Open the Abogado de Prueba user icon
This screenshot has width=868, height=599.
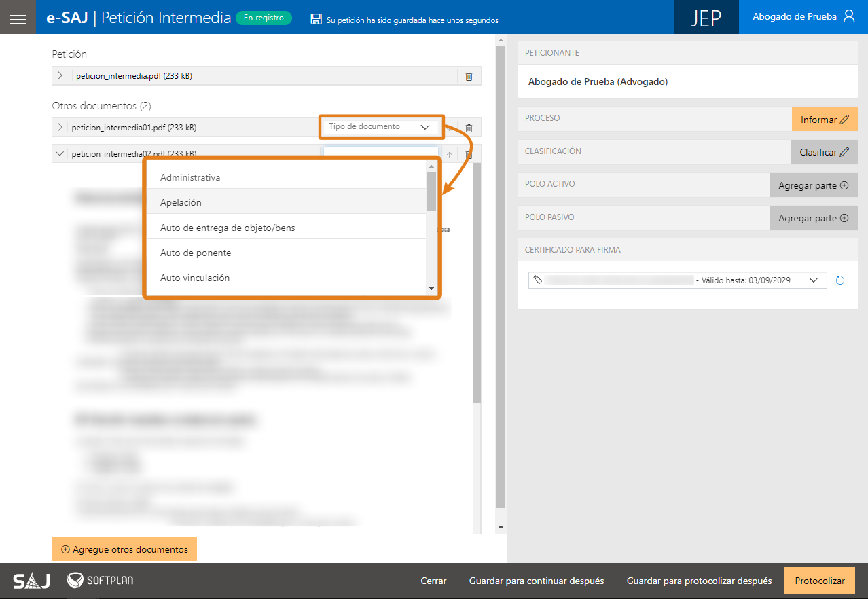tap(849, 16)
